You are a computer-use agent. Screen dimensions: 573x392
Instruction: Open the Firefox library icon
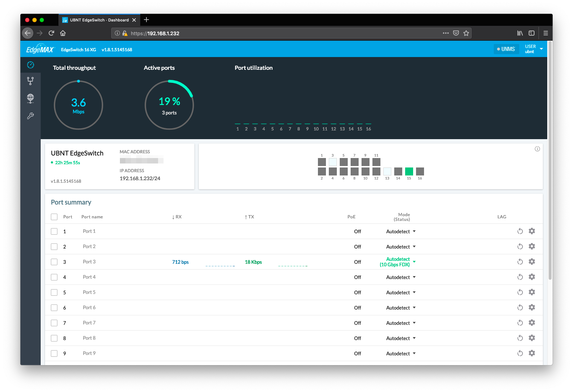pos(520,33)
